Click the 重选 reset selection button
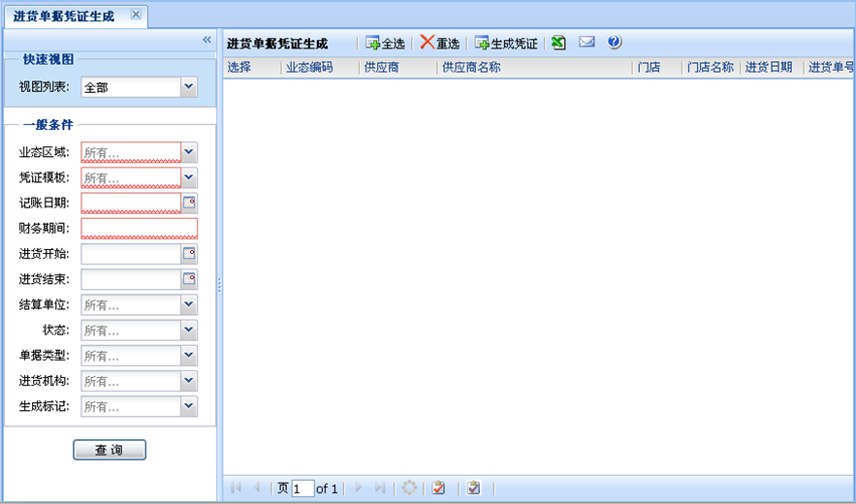 (440, 44)
